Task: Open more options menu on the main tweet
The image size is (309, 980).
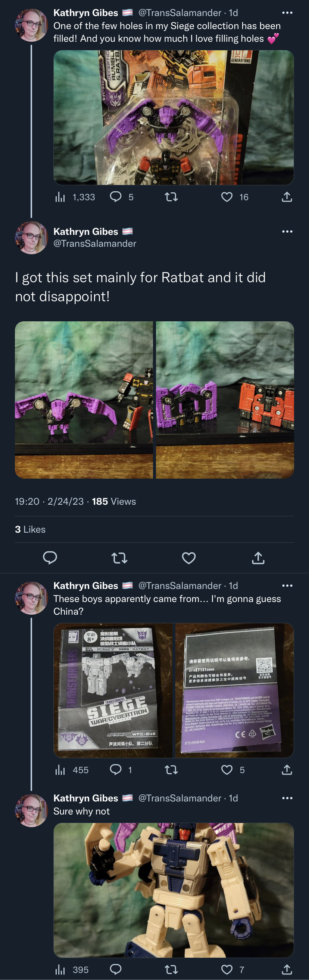Action: click(287, 231)
